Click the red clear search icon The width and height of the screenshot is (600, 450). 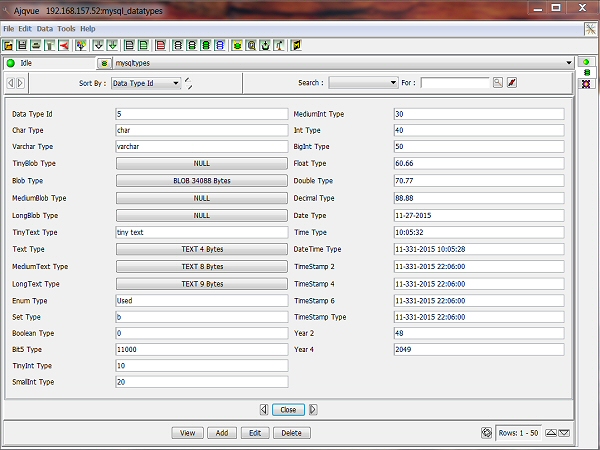coord(511,83)
